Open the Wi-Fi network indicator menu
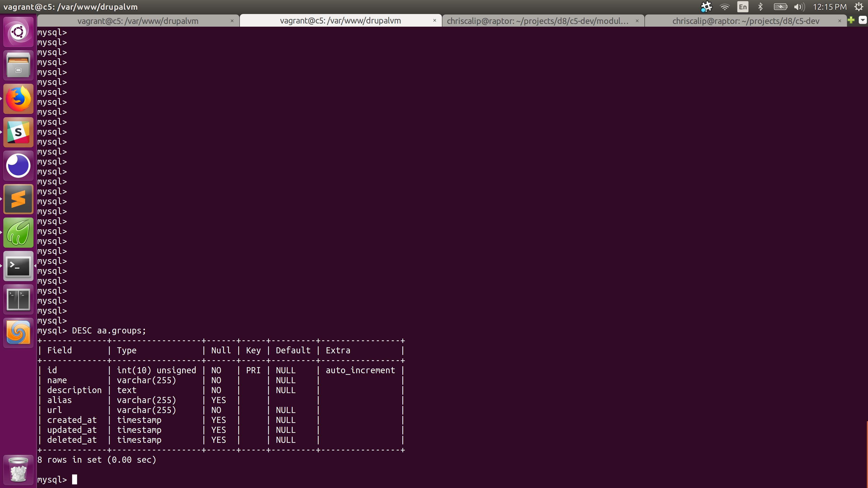The height and width of the screenshot is (488, 868). 724,7
